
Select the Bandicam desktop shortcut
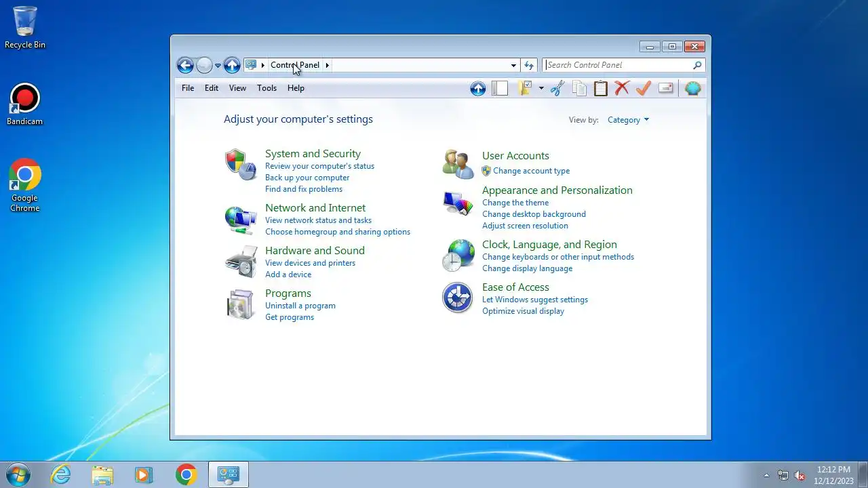[25, 105]
